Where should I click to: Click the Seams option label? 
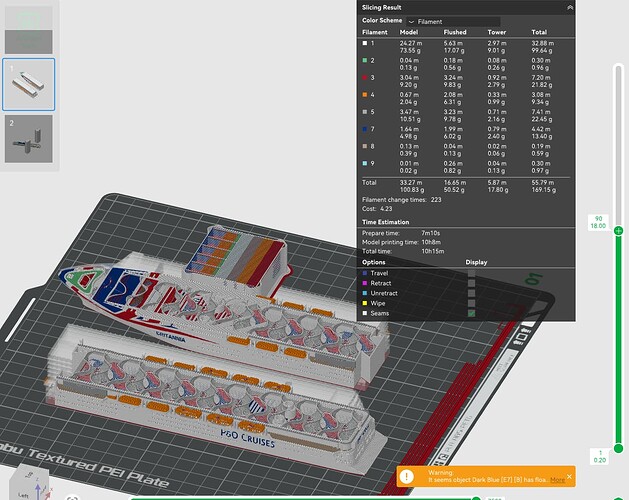click(x=379, y=313)
